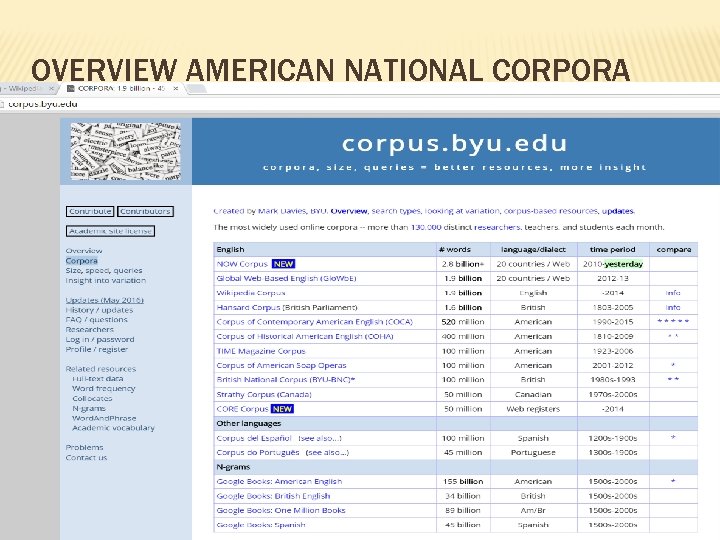Open Full-text data resource link

pyautogui.click(x=98, y=379)
